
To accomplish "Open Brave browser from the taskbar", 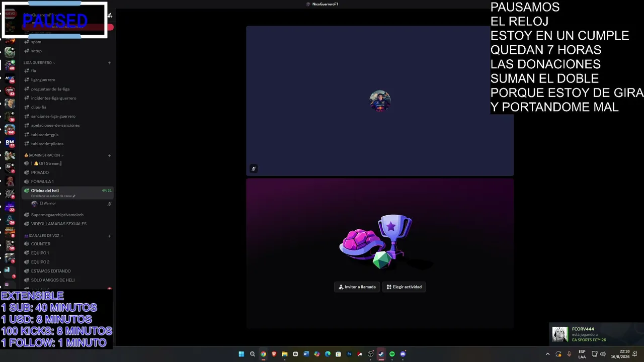I will pos(274,354).
